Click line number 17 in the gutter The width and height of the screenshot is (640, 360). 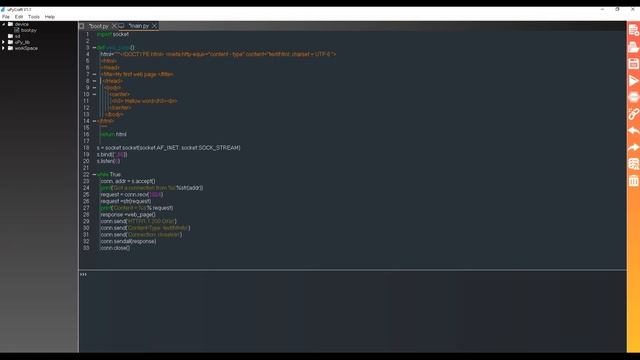coord(86,141)
